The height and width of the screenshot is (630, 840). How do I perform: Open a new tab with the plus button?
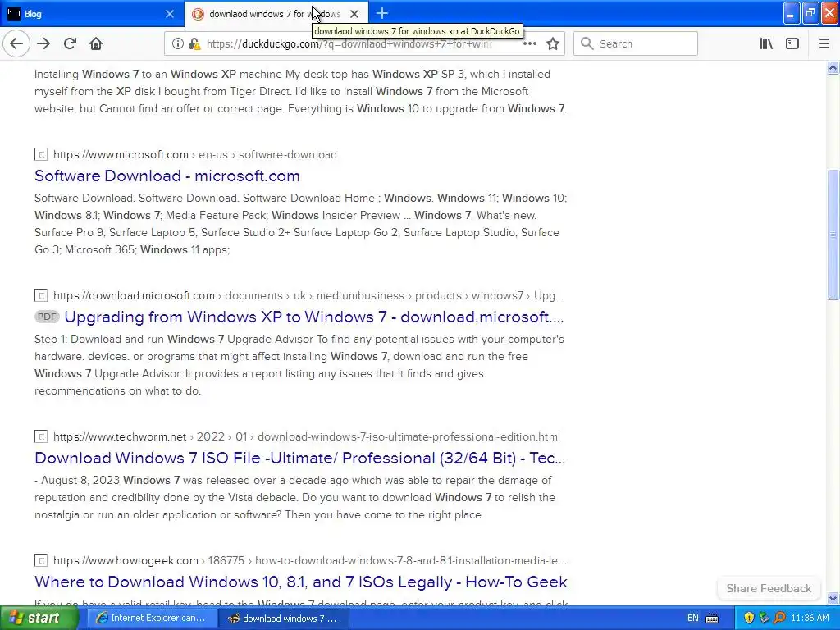point(382,13)
